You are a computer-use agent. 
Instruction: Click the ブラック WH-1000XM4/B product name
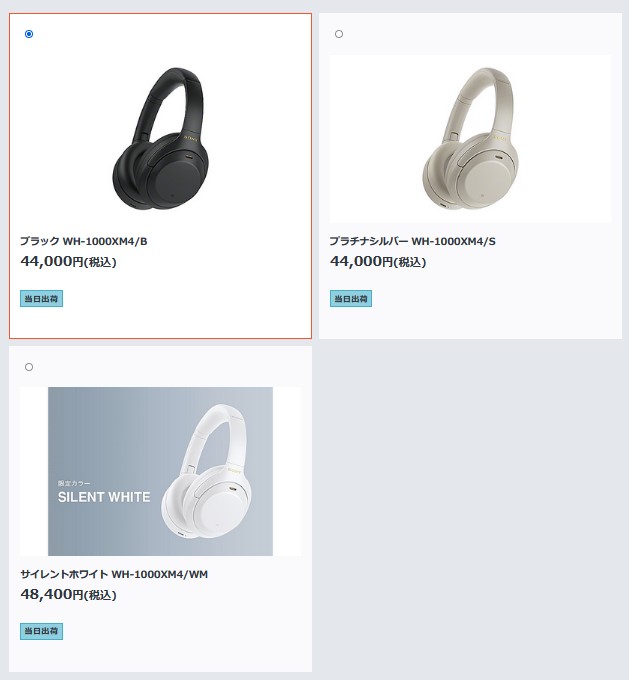[84, 241]
